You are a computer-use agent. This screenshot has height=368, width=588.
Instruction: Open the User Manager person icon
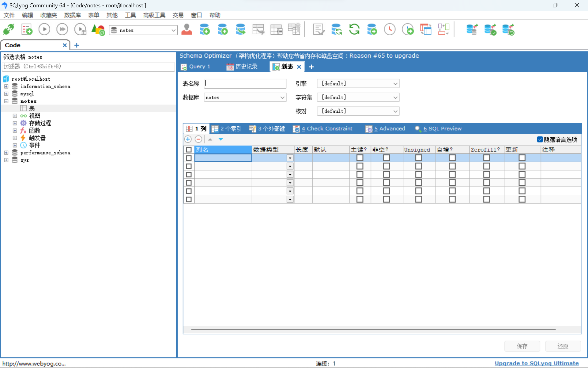tap(187, 30)
